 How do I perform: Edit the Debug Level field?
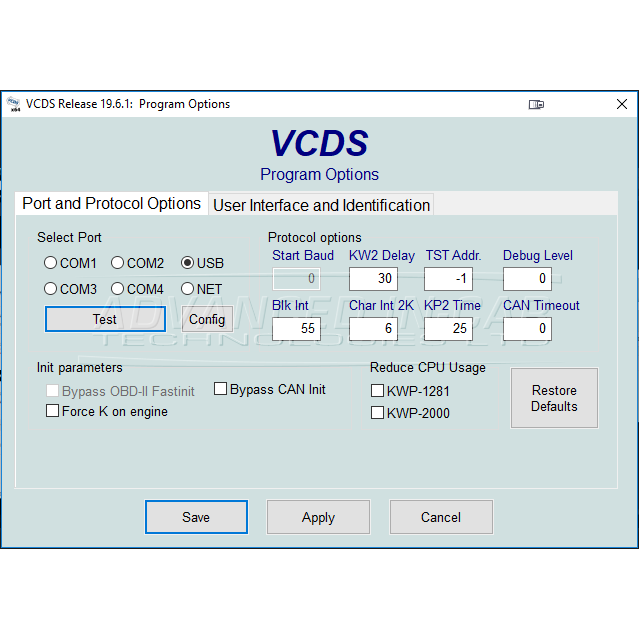pos(527,279)
